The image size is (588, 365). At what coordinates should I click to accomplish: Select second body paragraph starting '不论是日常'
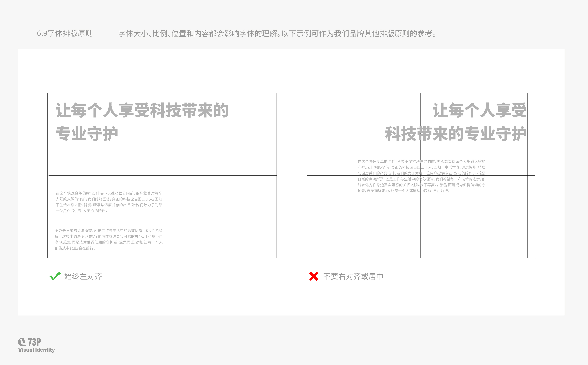[x=109, y=239]
